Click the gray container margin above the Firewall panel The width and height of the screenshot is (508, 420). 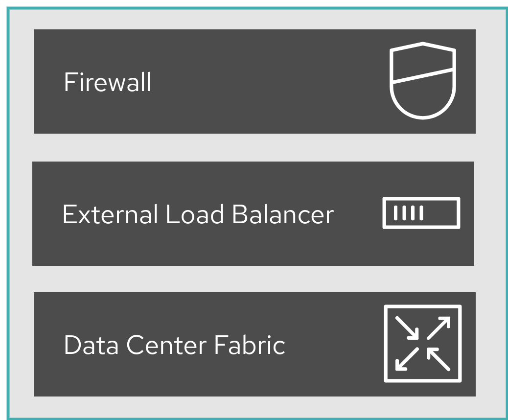(254, 20)
